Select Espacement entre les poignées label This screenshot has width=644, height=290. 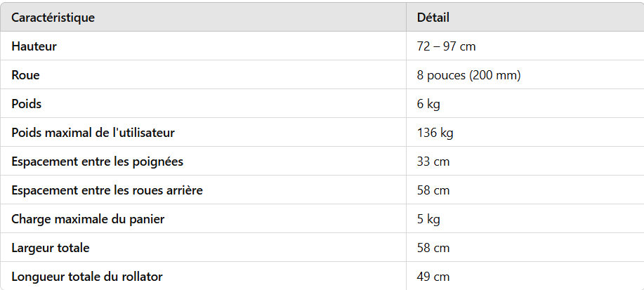pos(98,162)
